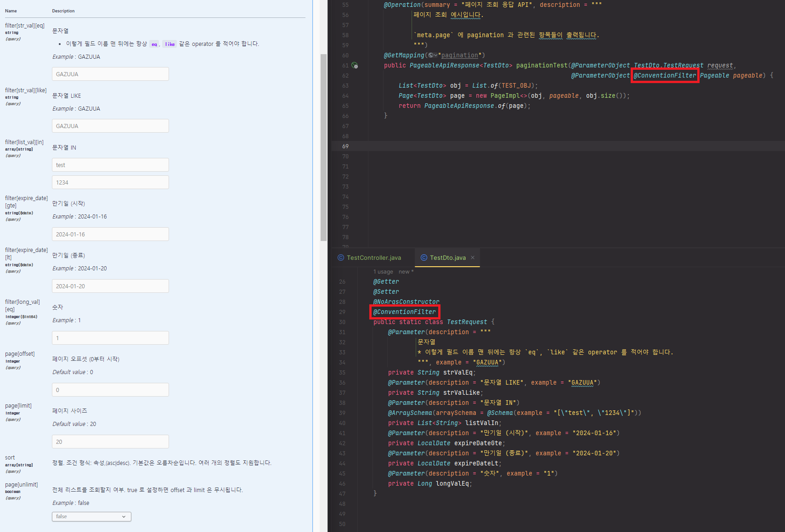785x532 pixels.
Task: Click the longValEq field name
Action: (452, 484)
